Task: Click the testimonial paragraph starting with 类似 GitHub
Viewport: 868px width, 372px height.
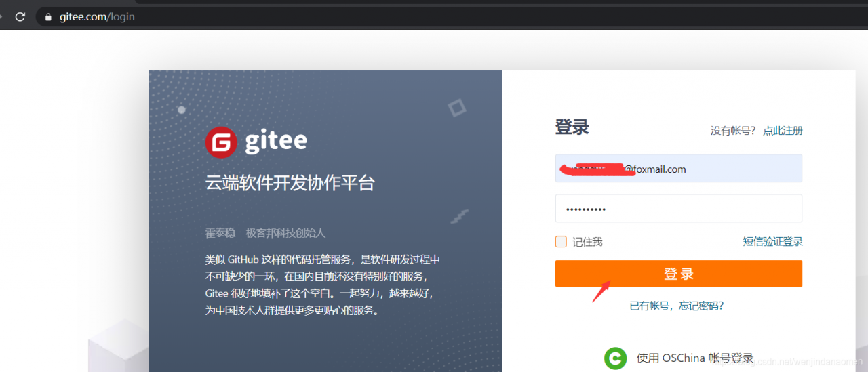Action: pos(323,285)
